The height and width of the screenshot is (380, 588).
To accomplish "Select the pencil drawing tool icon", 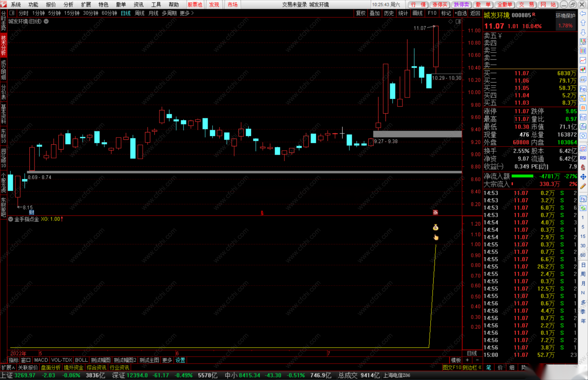I will pos(583,186).
